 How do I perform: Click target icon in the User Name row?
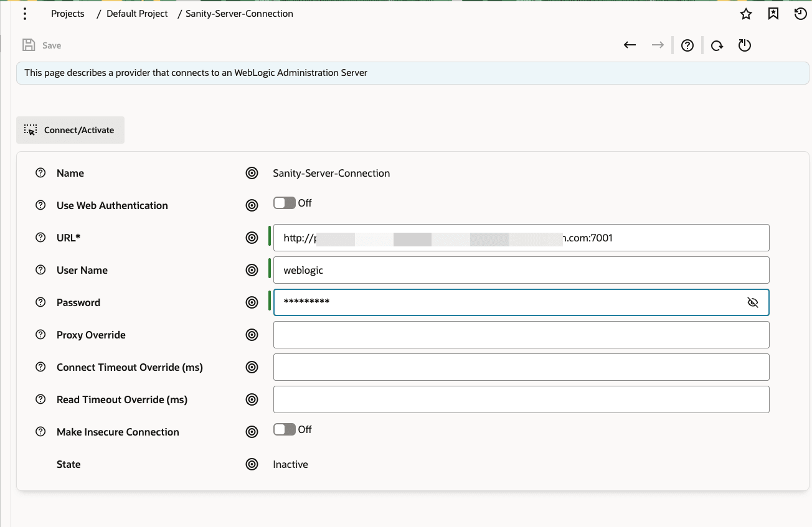point(252,270)
